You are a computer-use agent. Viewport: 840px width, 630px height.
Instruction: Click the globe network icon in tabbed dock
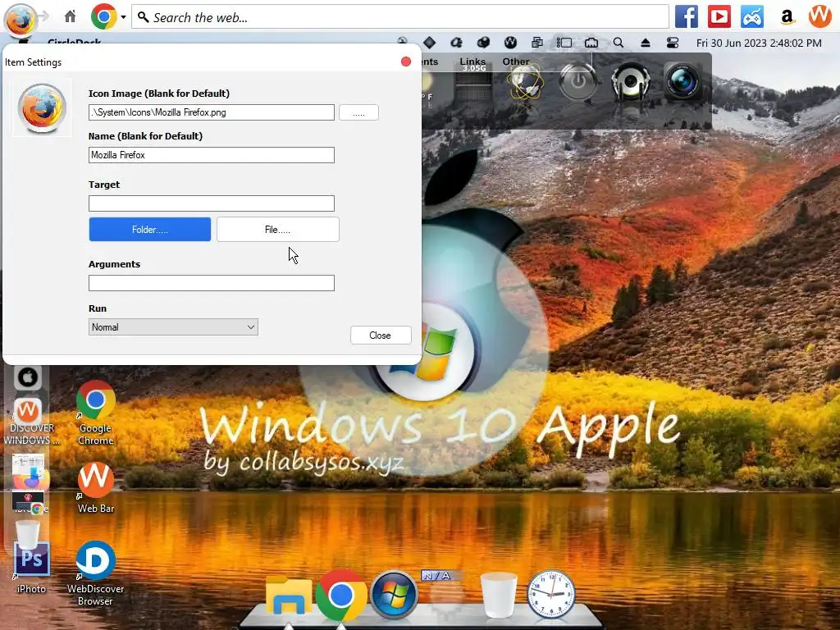(x=526, y=83)
